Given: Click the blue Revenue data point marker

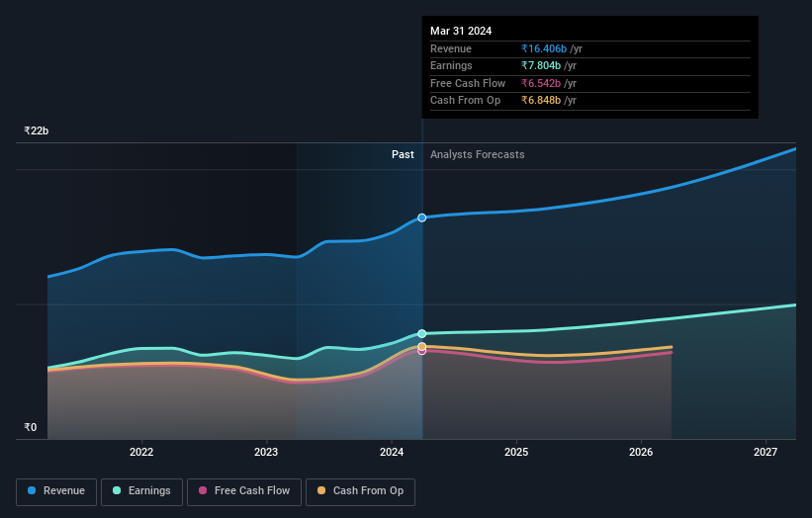Looking at the screenshot, I should pyautogui.click(x=422, y=217).
